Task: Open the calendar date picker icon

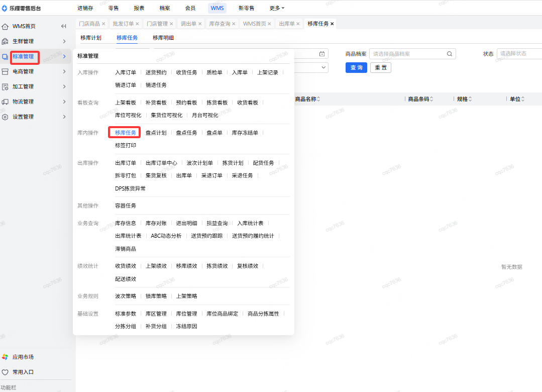Action: pos(322,54)
